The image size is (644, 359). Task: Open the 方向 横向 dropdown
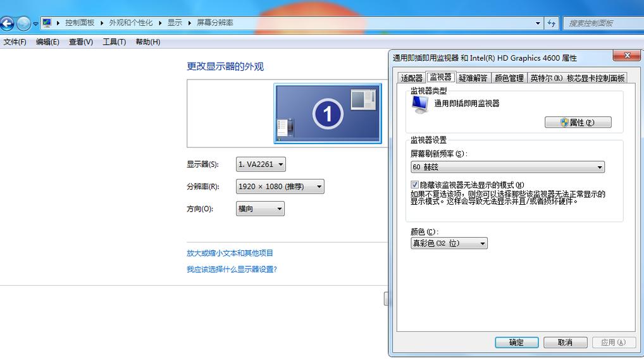(x=260, y=209)
